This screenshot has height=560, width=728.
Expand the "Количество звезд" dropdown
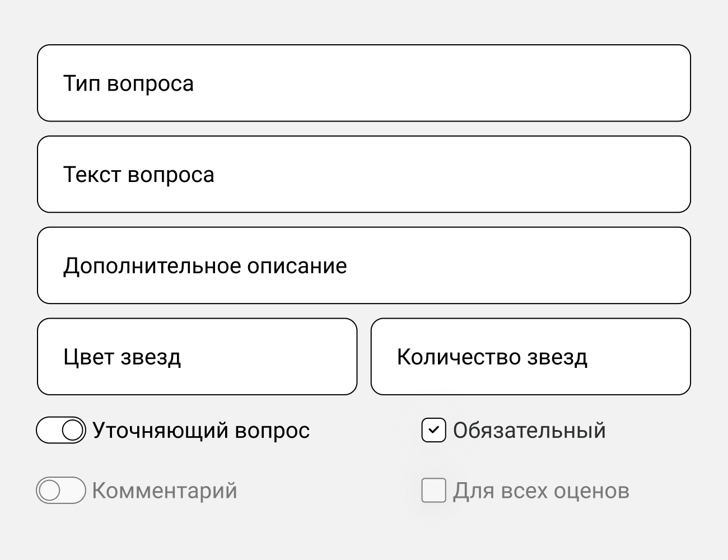pyautogui.click(x=530, y=357)
